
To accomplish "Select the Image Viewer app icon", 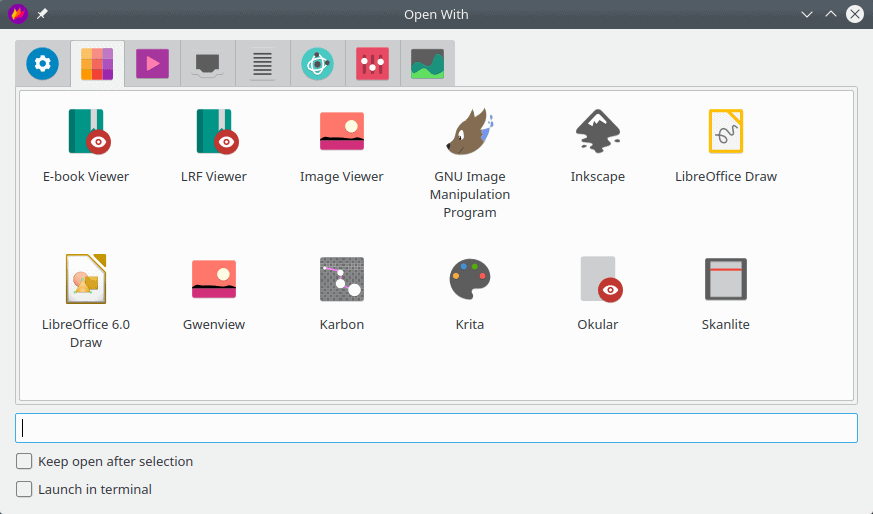I will coord(342,131).
